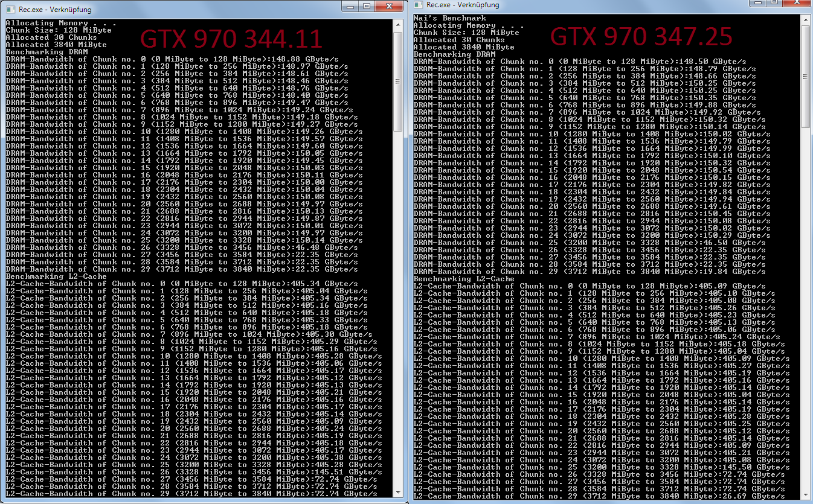Minimize the right GTX 970 347.25 console window
This screenshot has height=504, width=813.
click(759, 4)
